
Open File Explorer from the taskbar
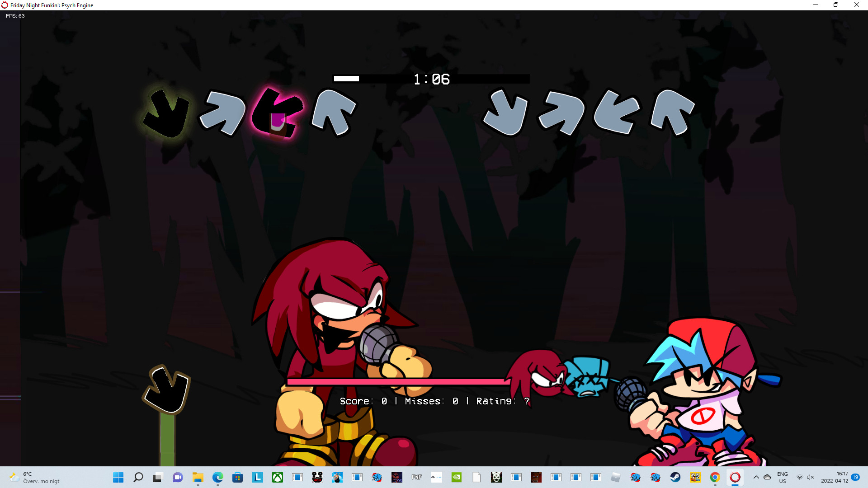click(198, 477)
